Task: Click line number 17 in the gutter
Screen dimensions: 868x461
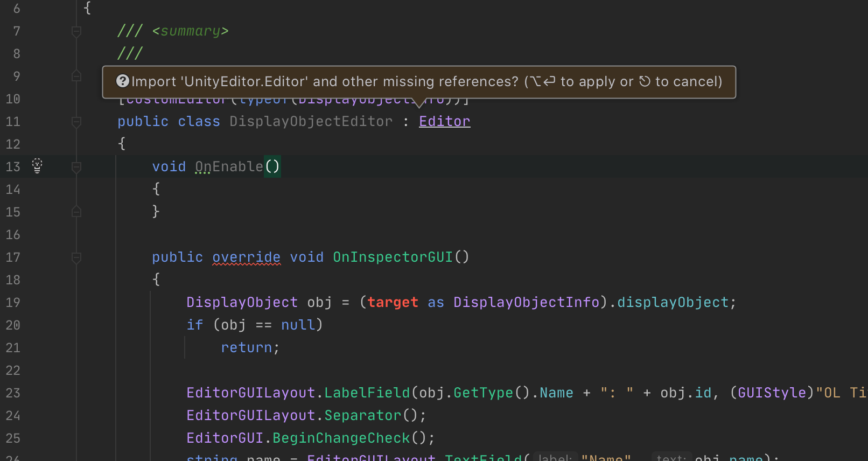Action: point(13,257)
